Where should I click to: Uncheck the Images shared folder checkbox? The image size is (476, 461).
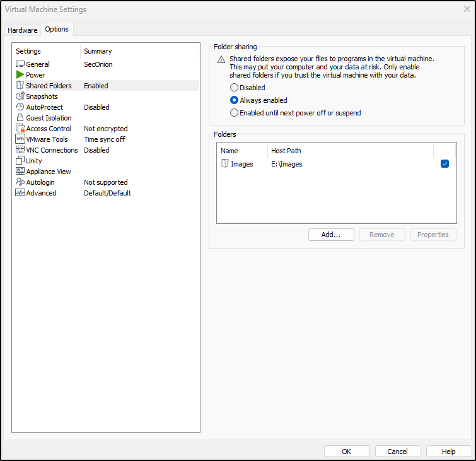click(444, 164)
